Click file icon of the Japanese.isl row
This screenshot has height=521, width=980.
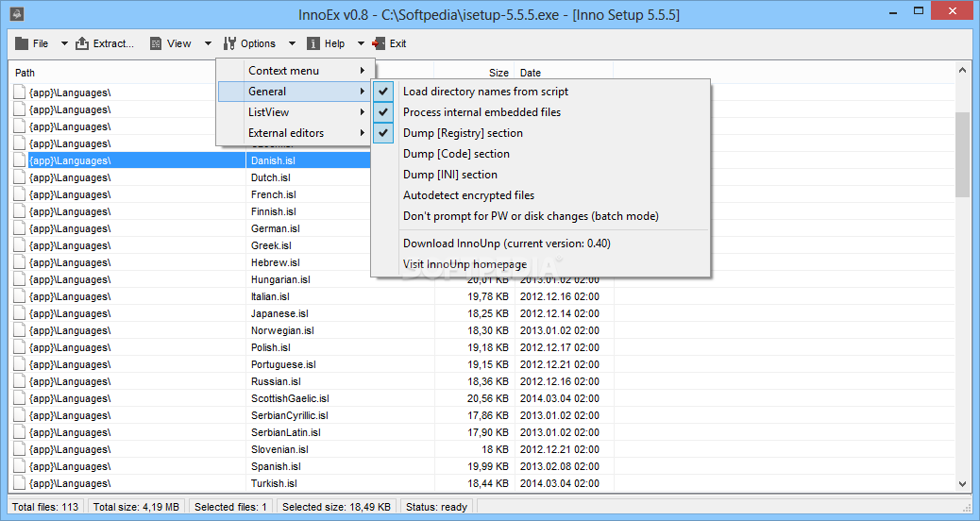(x=20, y=313)
